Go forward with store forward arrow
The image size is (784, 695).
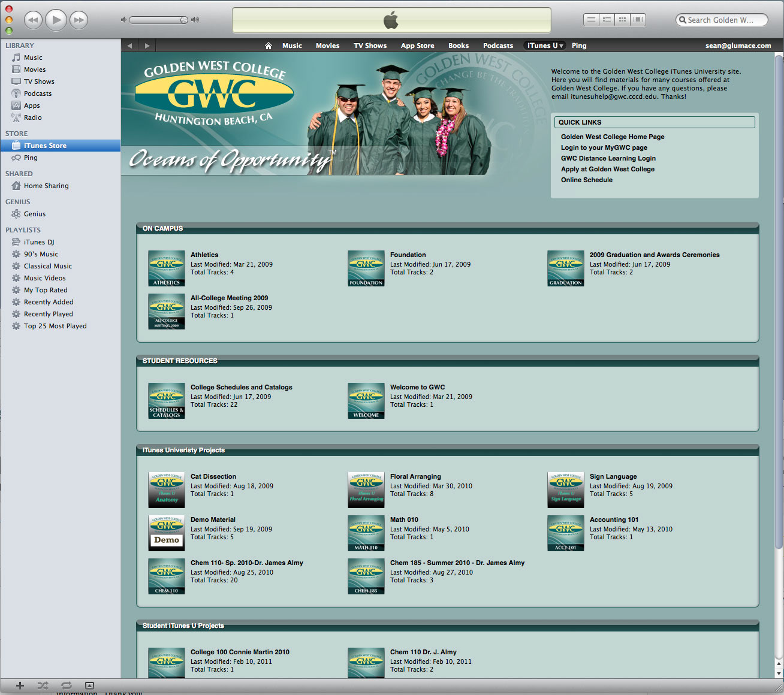click(147, 46)
